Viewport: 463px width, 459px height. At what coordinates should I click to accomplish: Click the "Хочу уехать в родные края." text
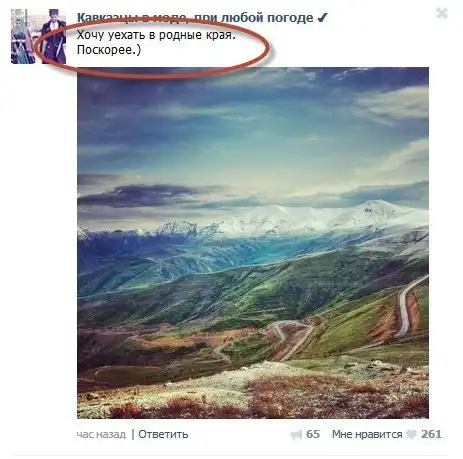coord(156,35)
